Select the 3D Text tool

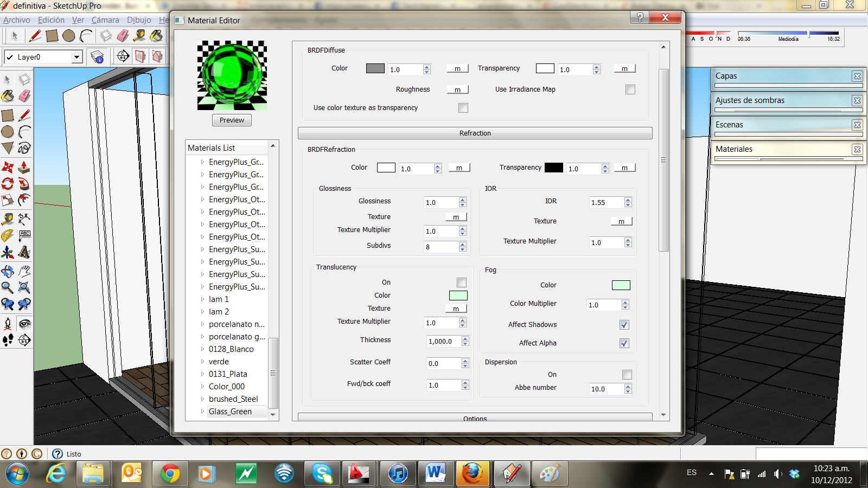click(24, 253)
